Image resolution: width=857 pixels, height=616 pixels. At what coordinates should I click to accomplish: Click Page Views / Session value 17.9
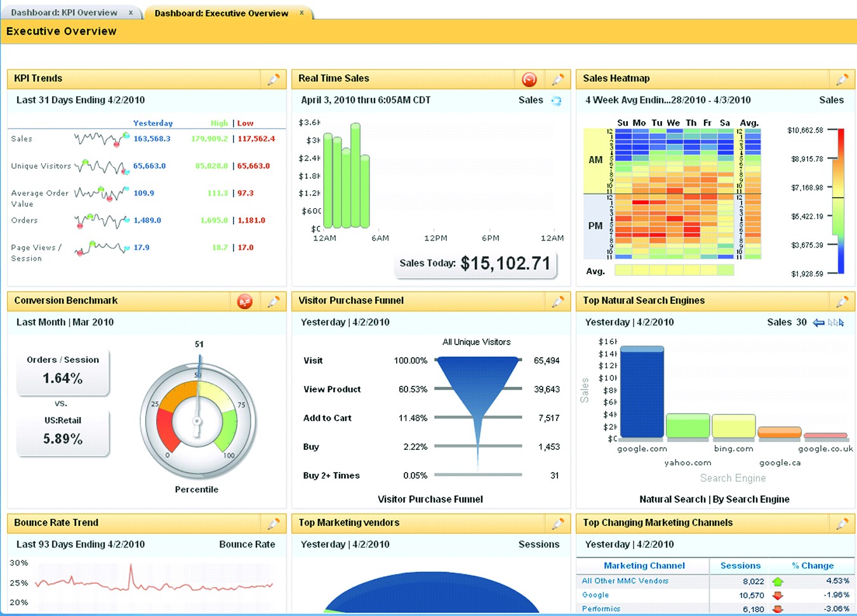(x=142, y=248)
